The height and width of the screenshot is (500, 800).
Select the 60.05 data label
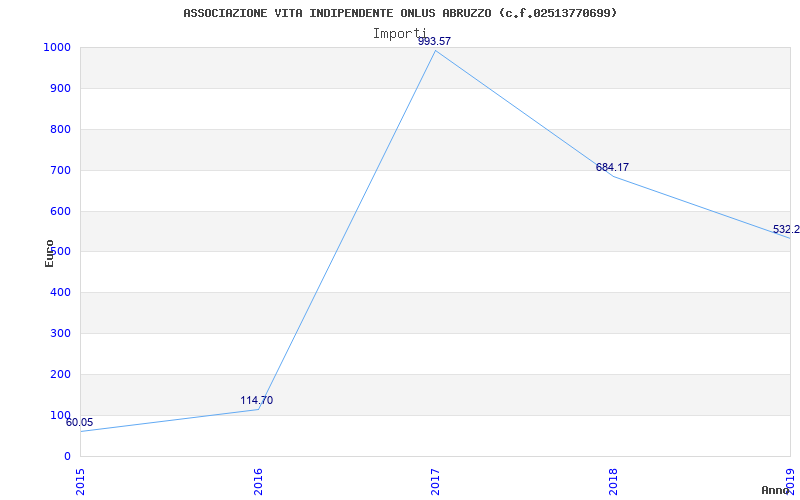click(80, 422)
